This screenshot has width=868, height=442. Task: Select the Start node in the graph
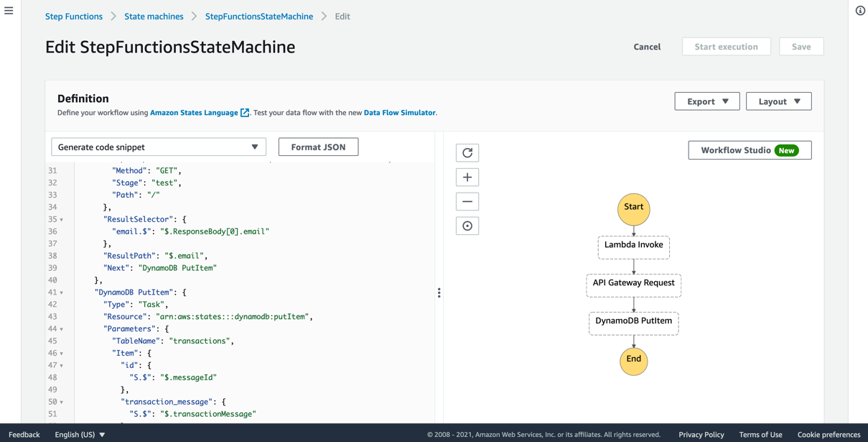pos(634,209)
